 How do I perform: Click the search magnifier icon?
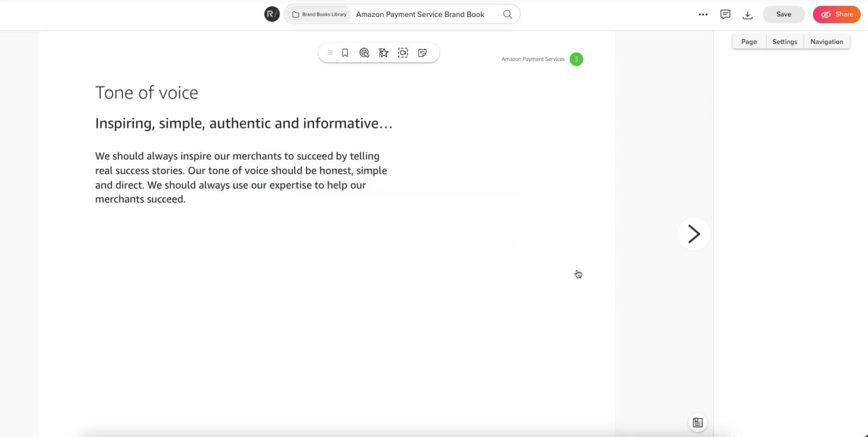point(508,14)
